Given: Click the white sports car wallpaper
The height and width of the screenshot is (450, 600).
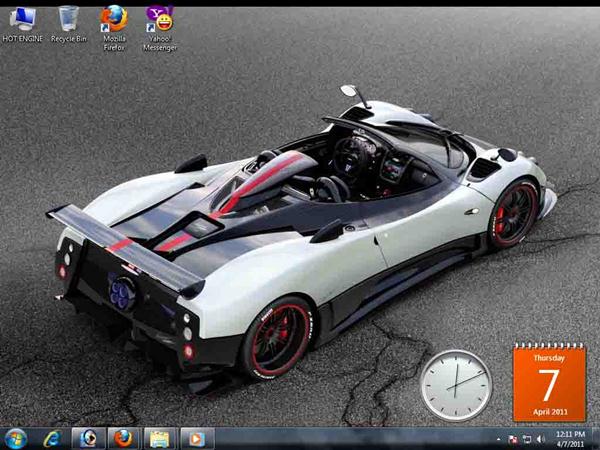Looking at the screenshot, I should pyautogui.click(x=300, y=230).
